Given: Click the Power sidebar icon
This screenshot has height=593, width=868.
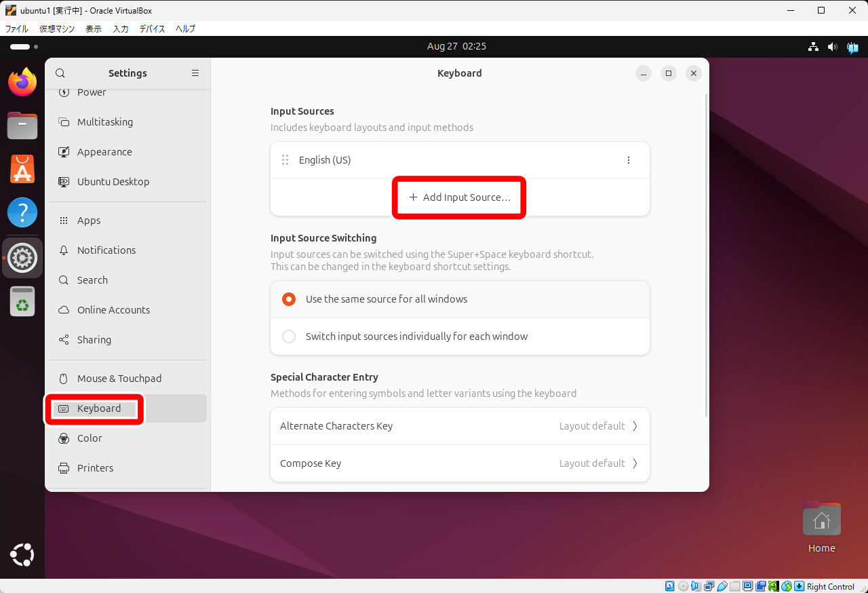Looking at the screenshot, I should (64, 92).
